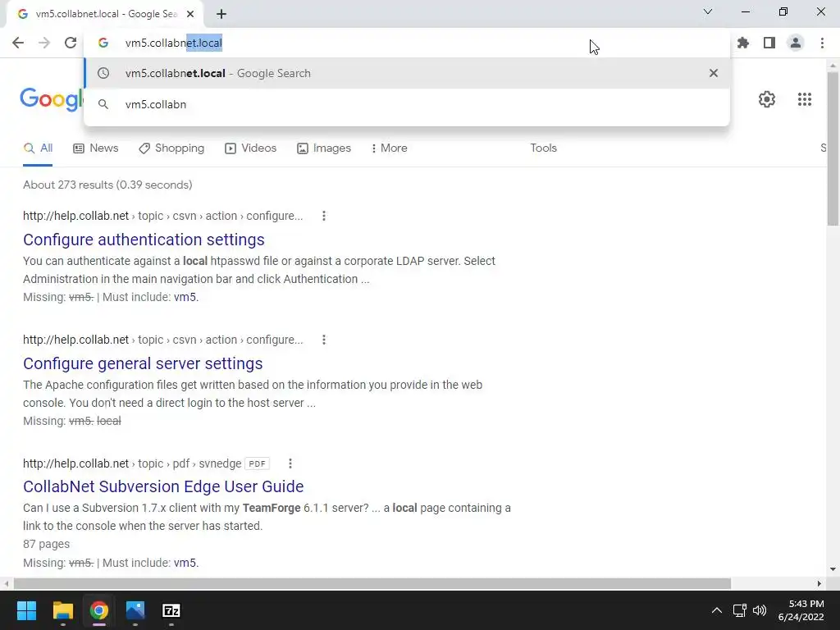Open options menu for general server result

tap(323, 340)
